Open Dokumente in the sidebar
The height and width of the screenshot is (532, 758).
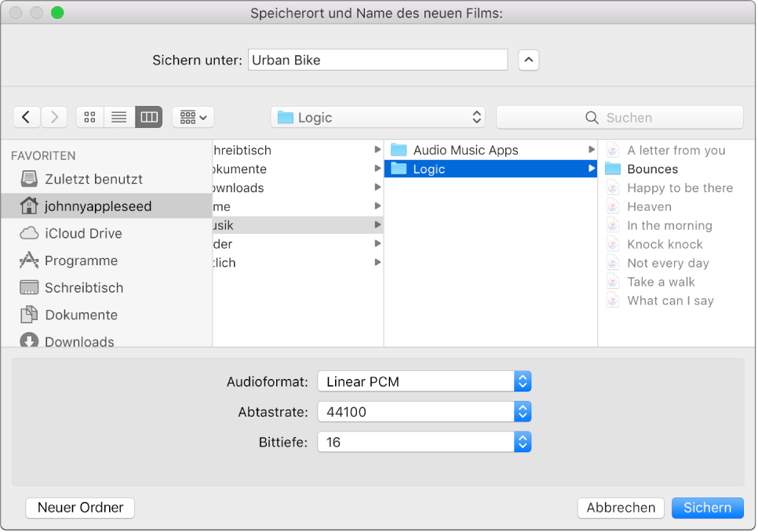107,315
